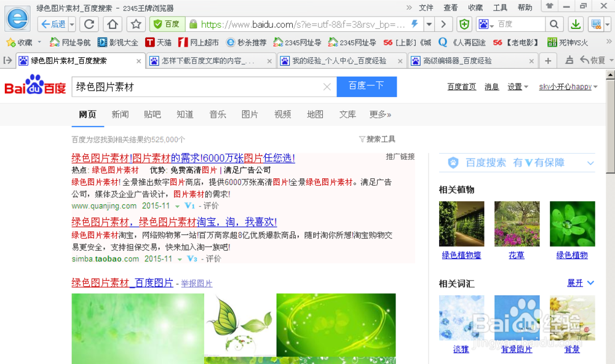
Task: Open the 查看 menu
Action: 451,8
